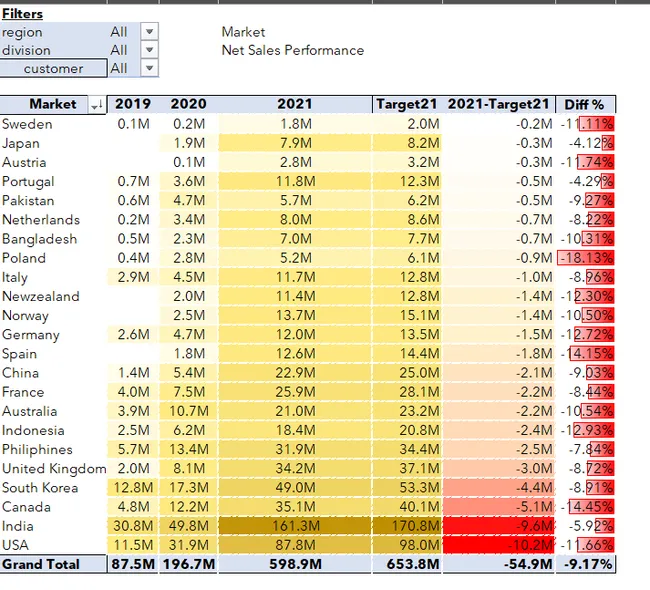The width and height of the screenshot is (650, 590).
Task: Select USA 2021 value 87.8M
Action: (x=295, y=545)
